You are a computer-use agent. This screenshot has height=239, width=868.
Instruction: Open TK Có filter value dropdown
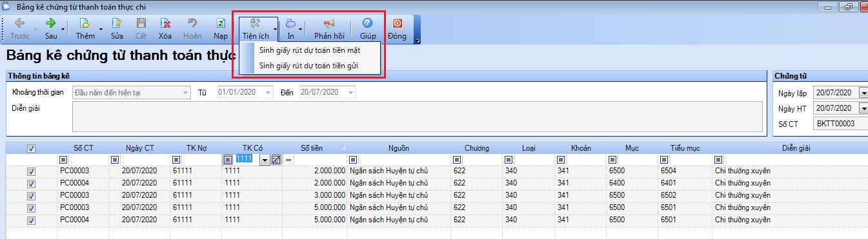(265, 160)
